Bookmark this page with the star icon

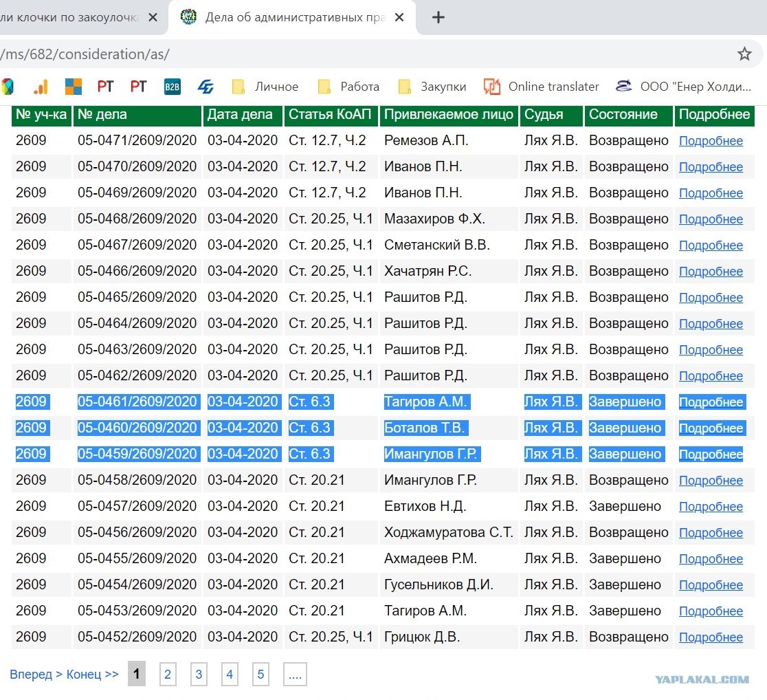(x=744, y=54)
